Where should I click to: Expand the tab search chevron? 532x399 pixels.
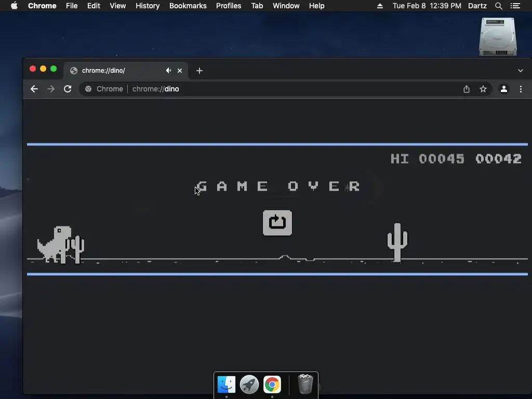click(521, 71)
